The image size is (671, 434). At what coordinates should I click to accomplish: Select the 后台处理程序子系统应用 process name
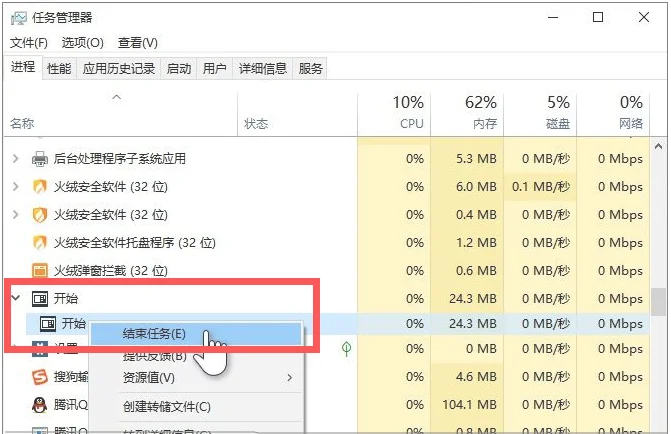pos(119,159)
